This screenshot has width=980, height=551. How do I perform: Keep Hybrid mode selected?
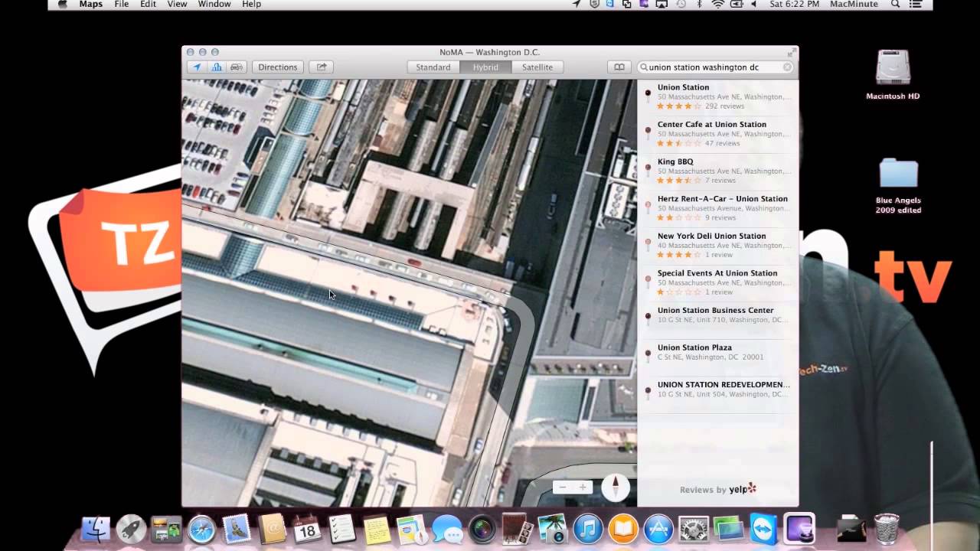tap(485, 67)
